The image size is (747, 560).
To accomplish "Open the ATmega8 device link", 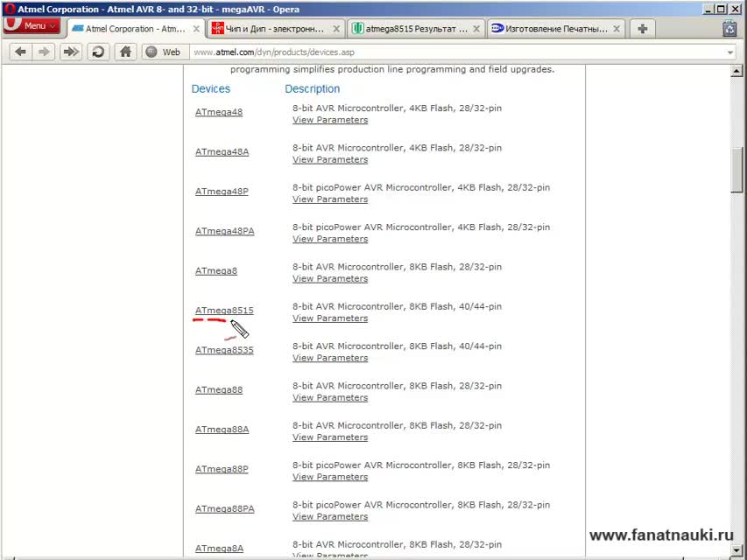I will (x=215, y=271).
